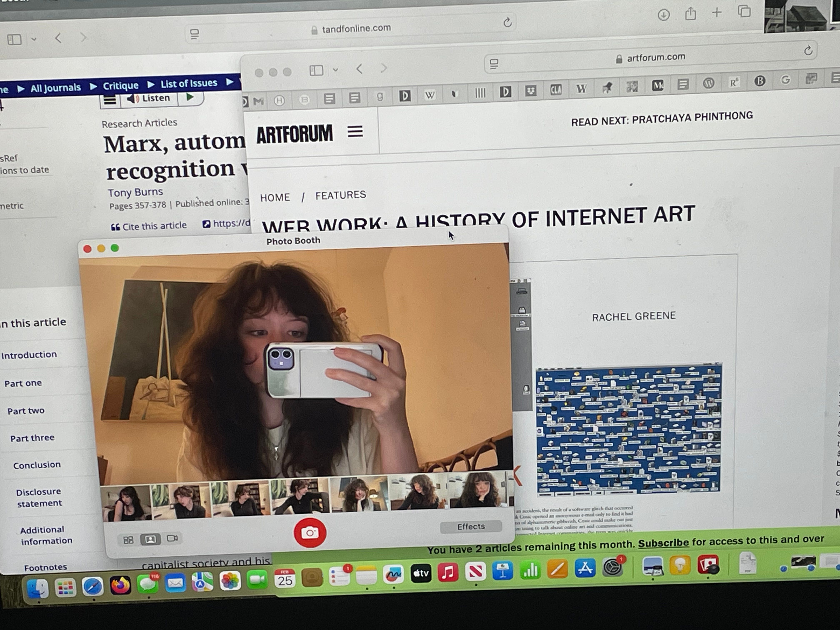The height and width of the screenshot is (630, 840).
Task: Expand the sidebar dropdown arrow in Artforum window
Action: point(335,70)
